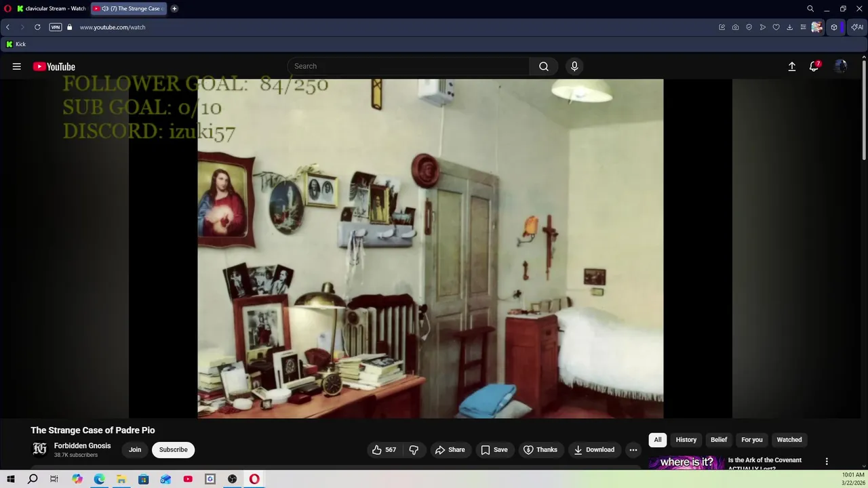Screen dimensions: 868x488
Task: Download the video
Action: pyautogui.click(x=594, y=450)
